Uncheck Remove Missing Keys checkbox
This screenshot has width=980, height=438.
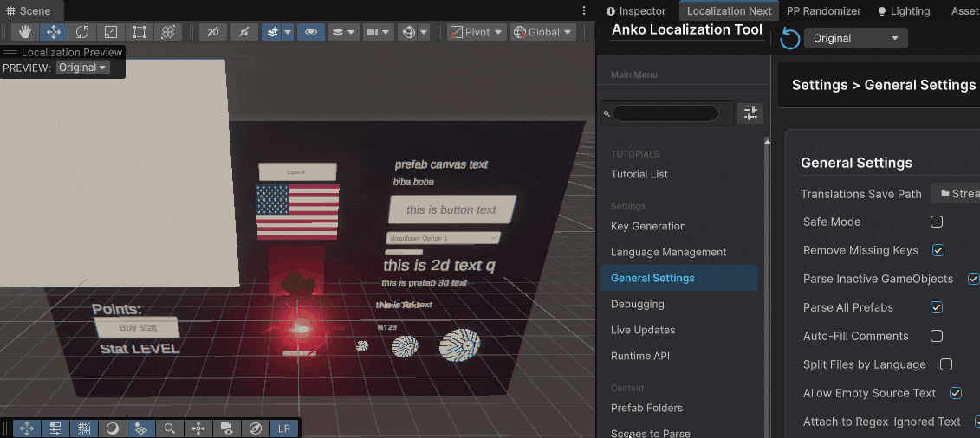click(938, 250)
